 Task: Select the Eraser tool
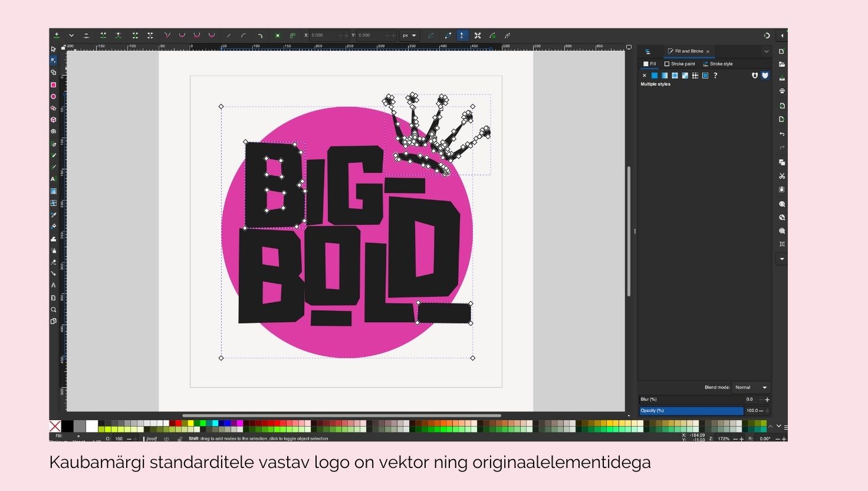click(53, 262)
